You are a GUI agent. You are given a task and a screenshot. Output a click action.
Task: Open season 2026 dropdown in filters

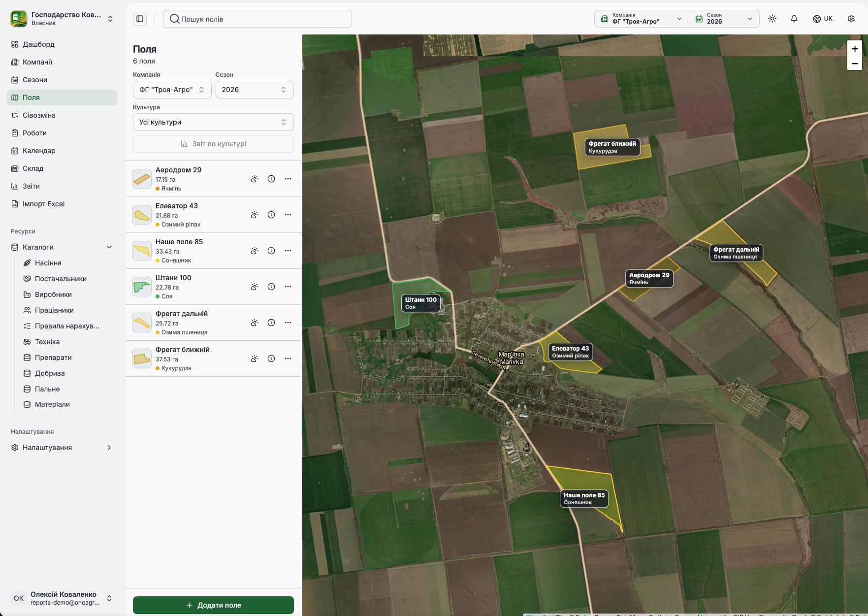[255, 90]
